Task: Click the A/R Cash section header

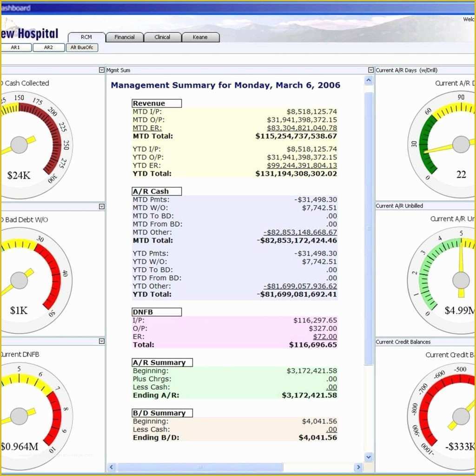Action: tap(157, 191)
